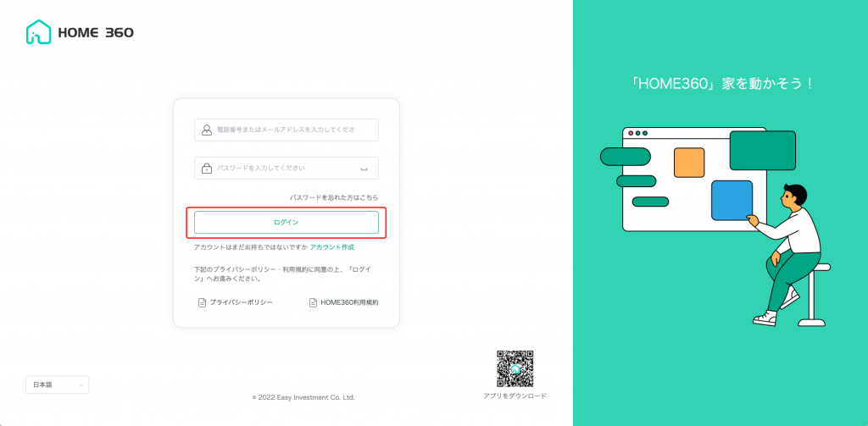Click the blue square in the illustration
The image size is (868, 426).
[732, 201]
